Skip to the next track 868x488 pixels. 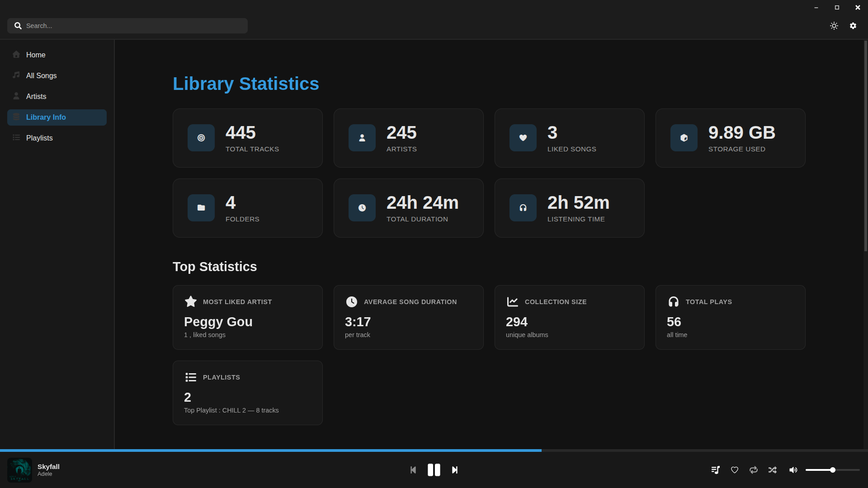pyautogui.click(x=455, y=470)
